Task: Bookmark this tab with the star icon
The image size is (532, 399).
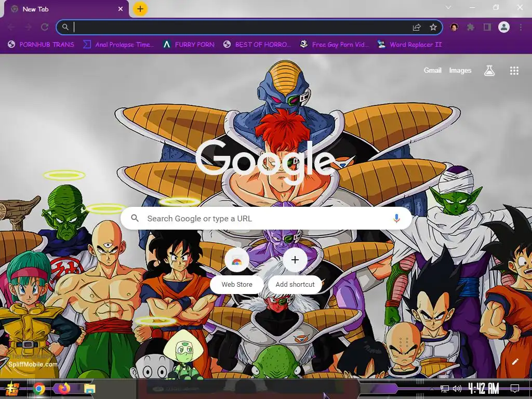Action: pyautogui.click(x=433, y=27)
